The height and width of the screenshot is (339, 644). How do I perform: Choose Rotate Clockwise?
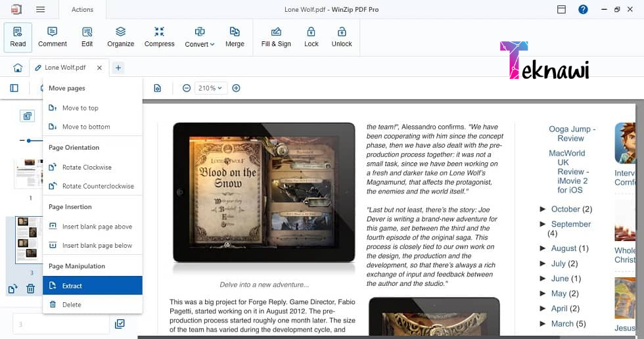click(x=93, y=167)
